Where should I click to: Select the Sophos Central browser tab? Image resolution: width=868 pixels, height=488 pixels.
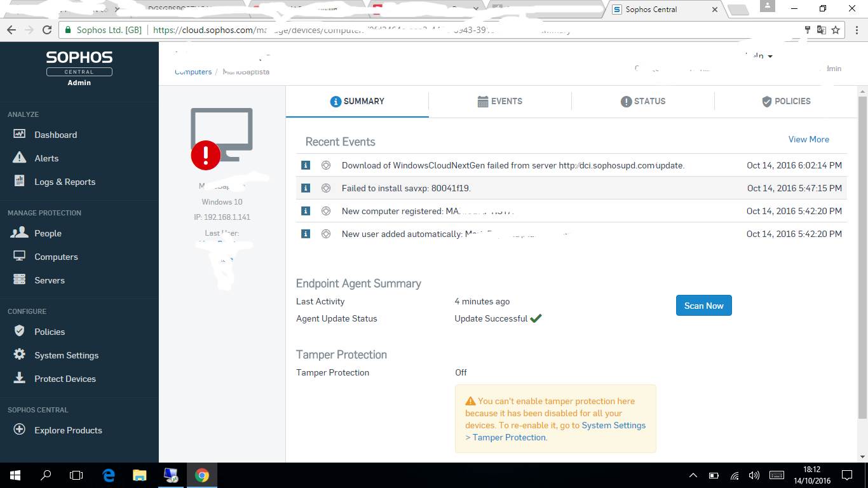tap(665, 10)
